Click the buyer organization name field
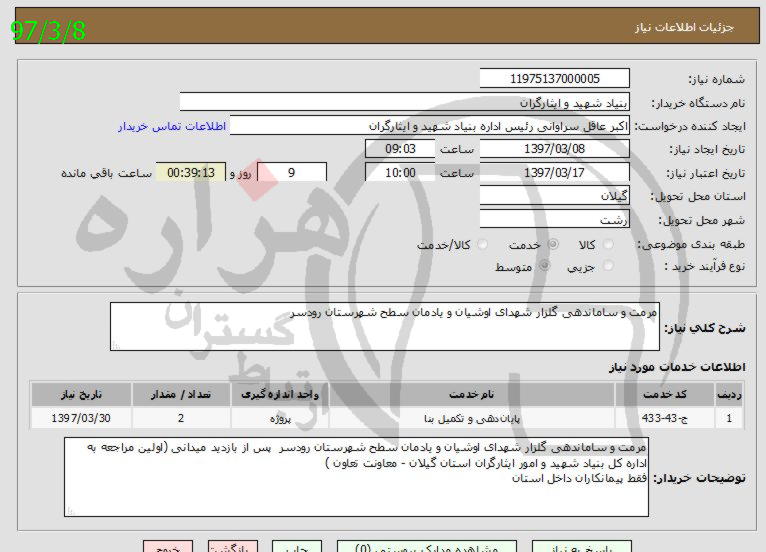 click(404, 102)
